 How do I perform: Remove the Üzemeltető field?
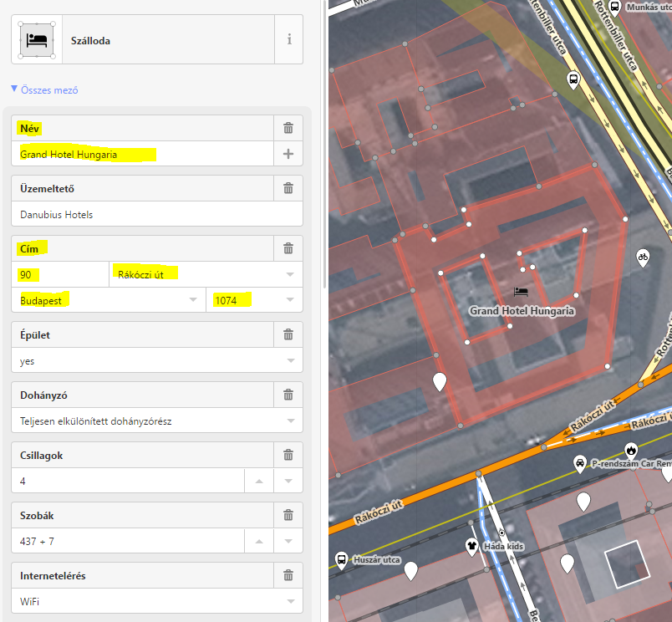click(x=288, y=188)
